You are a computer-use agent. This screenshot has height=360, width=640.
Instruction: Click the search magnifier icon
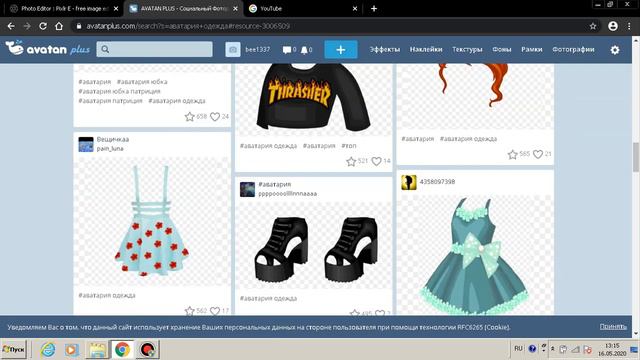click(x=105, y=49)
